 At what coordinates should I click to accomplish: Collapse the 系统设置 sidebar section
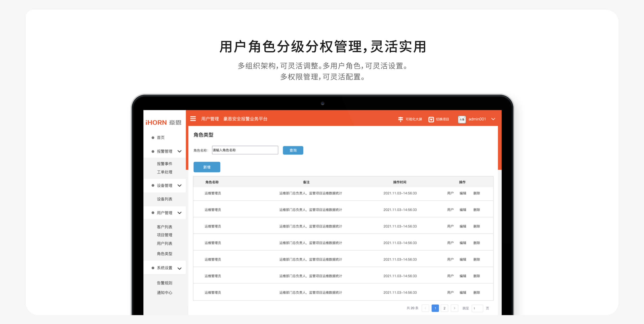pyautogui.click(x=179, y=268)
